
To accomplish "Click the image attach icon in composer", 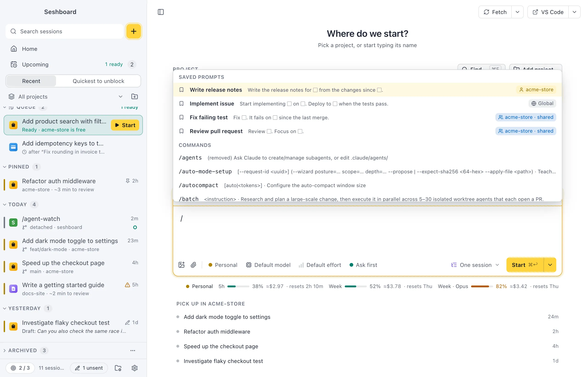I will pos(181,265).
